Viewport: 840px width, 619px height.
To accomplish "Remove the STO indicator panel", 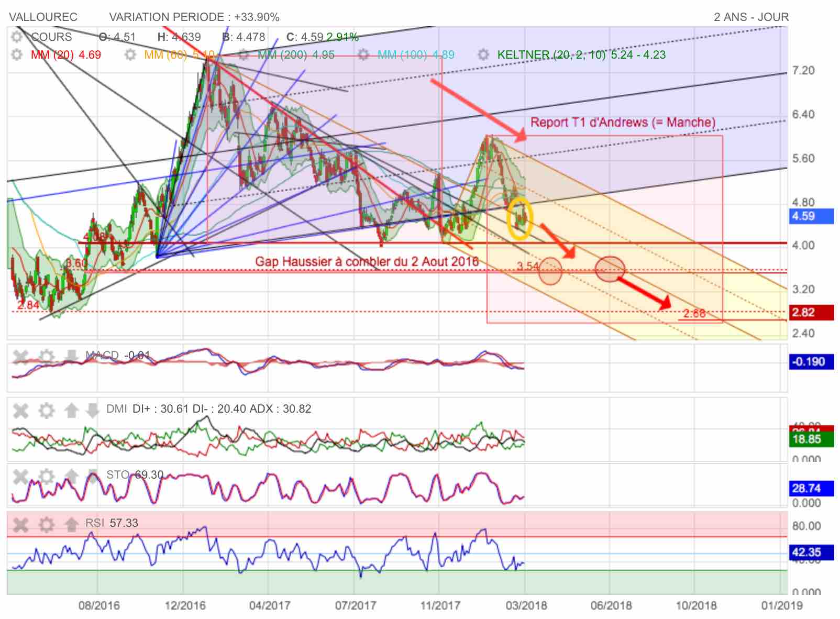I will (20, 477).
